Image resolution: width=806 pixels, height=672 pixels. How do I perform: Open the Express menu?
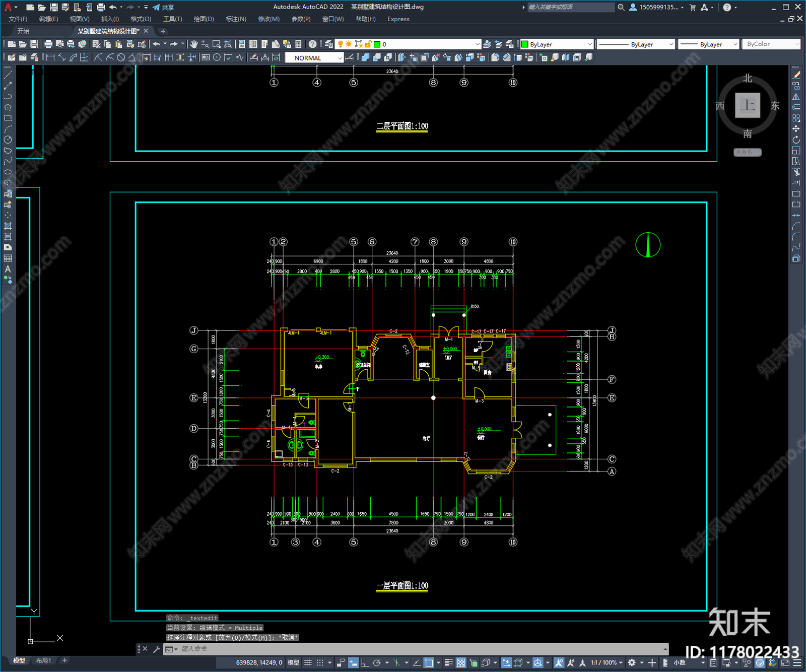[x=398, y=19]
